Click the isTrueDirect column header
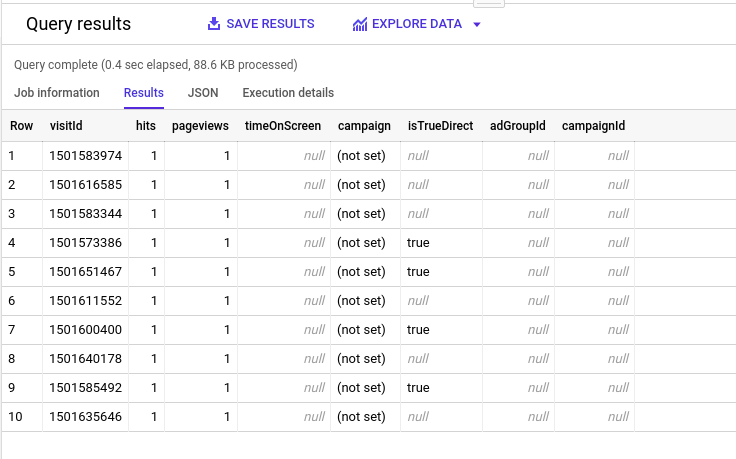This screenshot has height=459, width=736. (440, 126)
